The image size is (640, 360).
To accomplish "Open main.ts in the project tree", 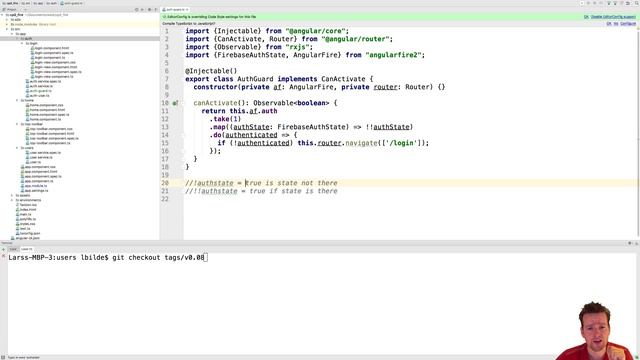I will click(25, 214).
